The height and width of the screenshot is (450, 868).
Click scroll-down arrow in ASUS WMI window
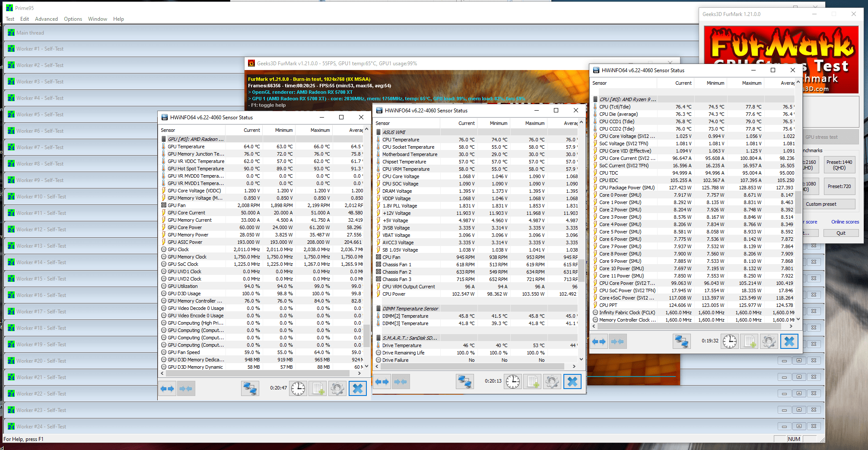tap(582, 359)
